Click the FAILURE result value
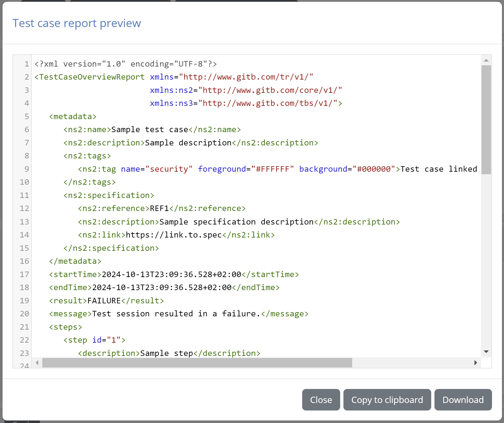Image resolution: width=504 pixels, height=423 pixels. (104, 301)
